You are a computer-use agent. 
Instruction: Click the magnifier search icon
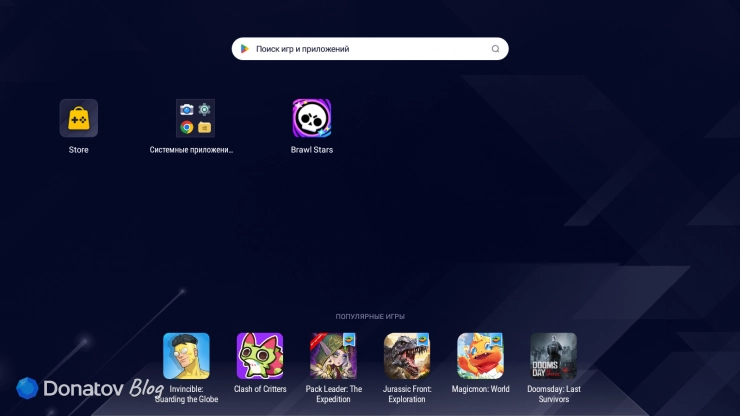click(x=495, y=49)
